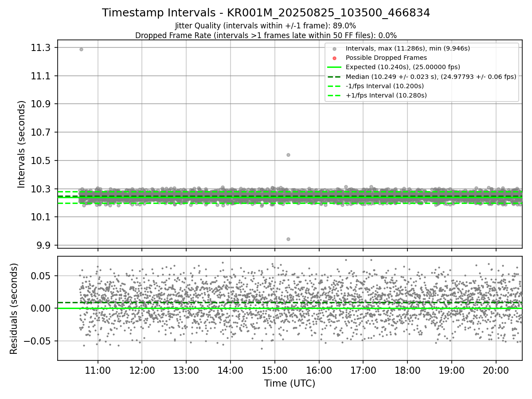
Task: Click the '11.3' y-axis tick label
Action: tap(41, 48)
